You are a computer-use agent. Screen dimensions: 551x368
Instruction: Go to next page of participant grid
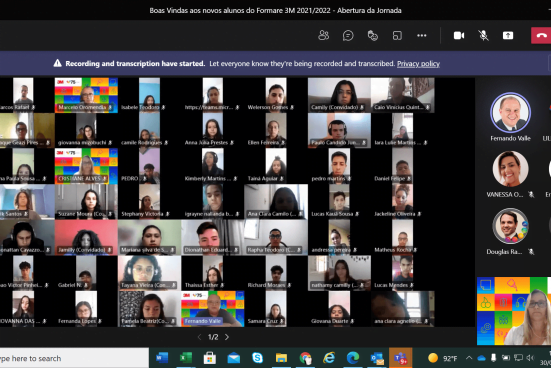coord(227,337)
